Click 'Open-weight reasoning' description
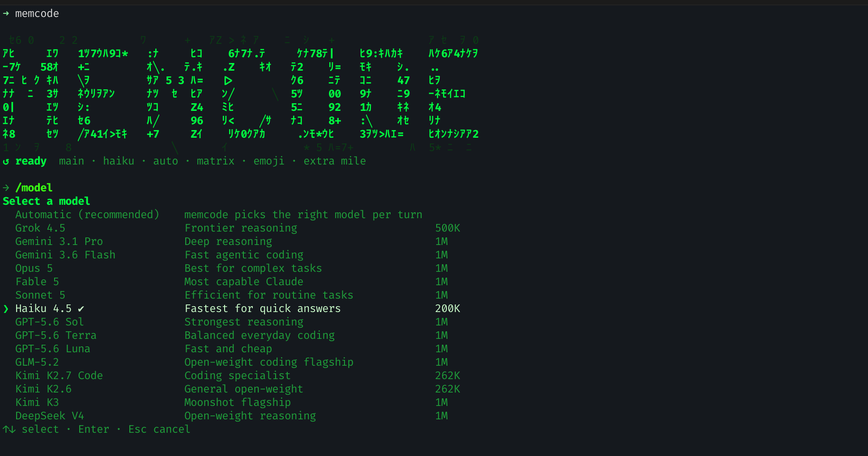 250,416
